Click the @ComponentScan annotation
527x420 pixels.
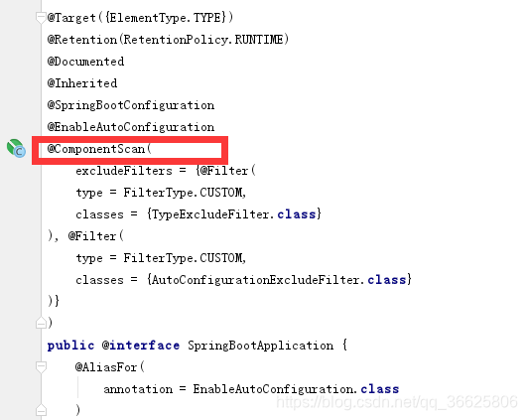(96, 149)
